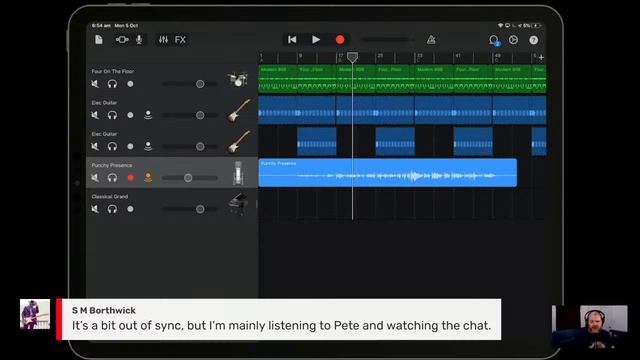Viewport: 640px width, 360px height.
Task: Record-enable the second Elec Guitar track
Action: point(130,146)
